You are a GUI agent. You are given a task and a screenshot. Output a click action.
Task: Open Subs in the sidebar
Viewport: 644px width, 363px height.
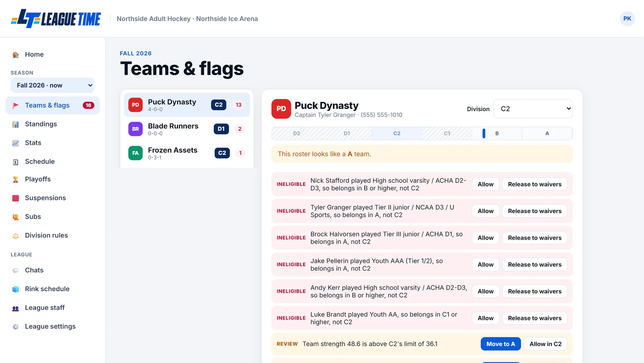[x=52, y=217]
